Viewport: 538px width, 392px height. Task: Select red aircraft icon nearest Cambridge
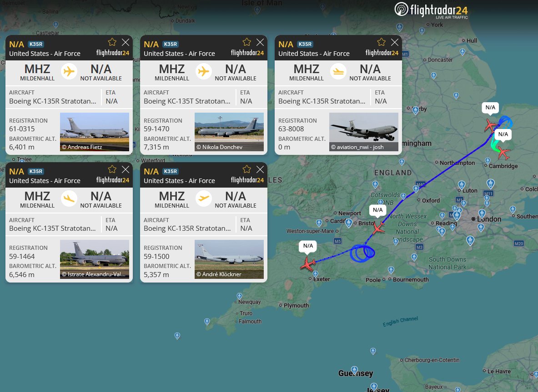pyautogui.click(x=503, y=153)
